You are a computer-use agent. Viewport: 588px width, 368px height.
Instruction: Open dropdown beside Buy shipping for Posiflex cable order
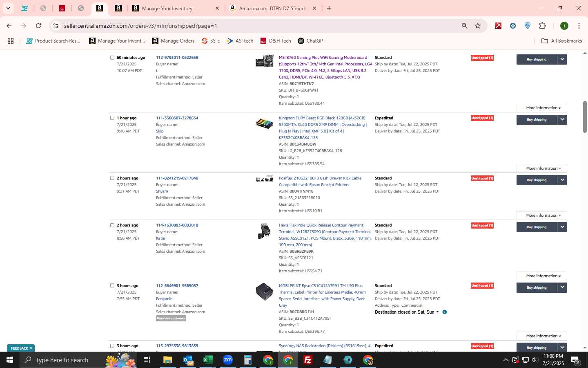(562, 180)
